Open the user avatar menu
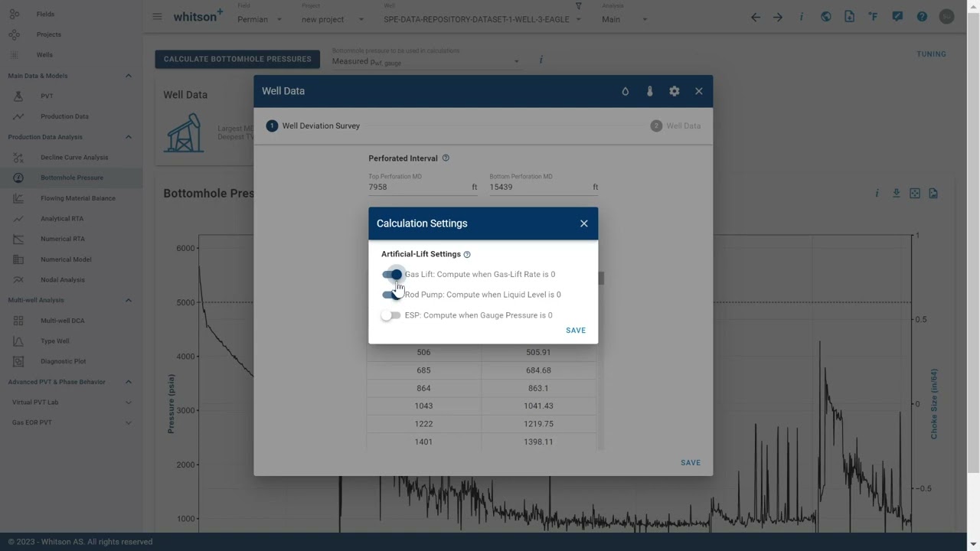This screenshot has height=551, width=980. pos(947,17)
